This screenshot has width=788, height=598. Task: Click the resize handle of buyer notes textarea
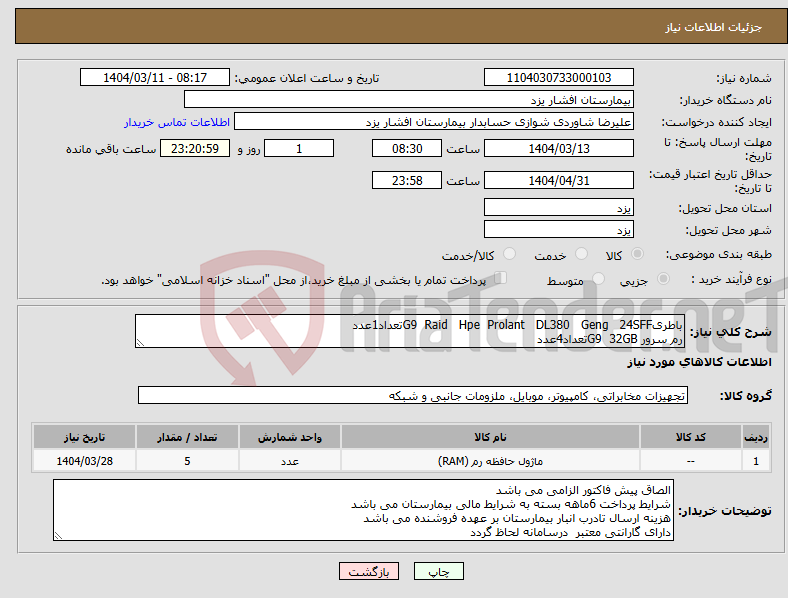(x=58, y=536)
